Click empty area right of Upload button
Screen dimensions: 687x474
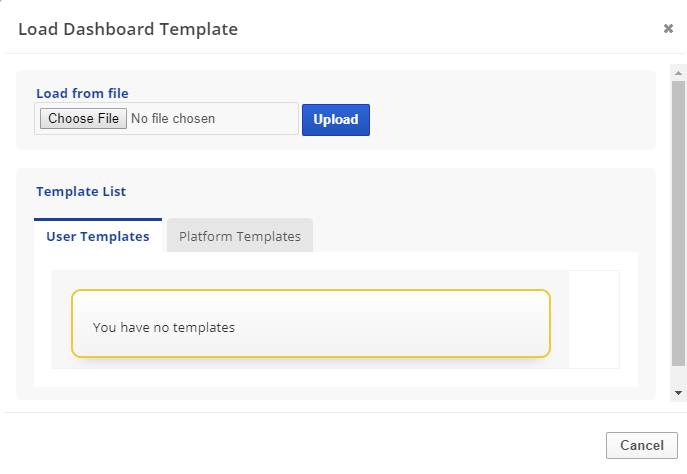pyautogui.click(x=510, y=119)
